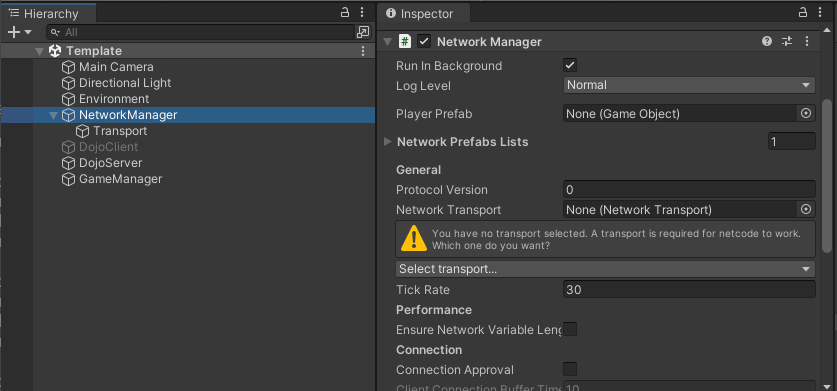Screen dimensions: 837x391
Task: Open Network Manager presets icon
Action: [787, 41]
